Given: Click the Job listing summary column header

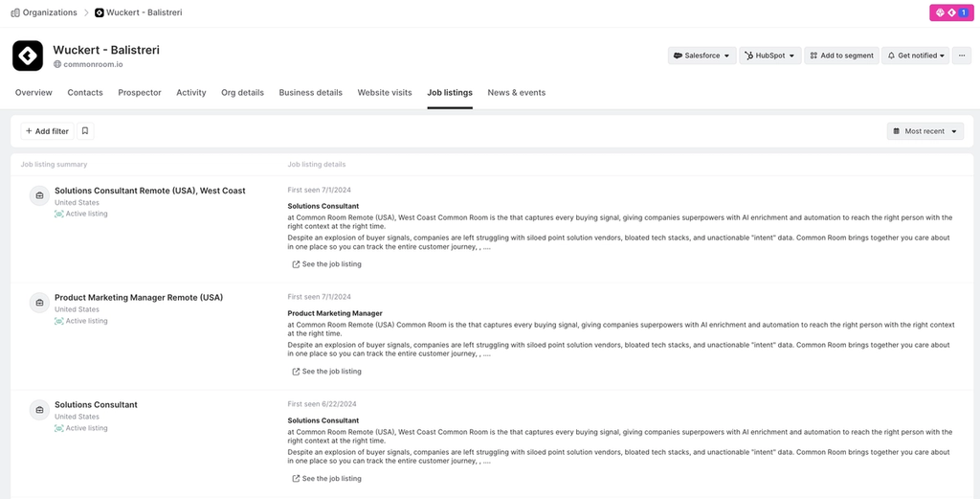Looking at the screenshot, I should click(x=54, y=165).
